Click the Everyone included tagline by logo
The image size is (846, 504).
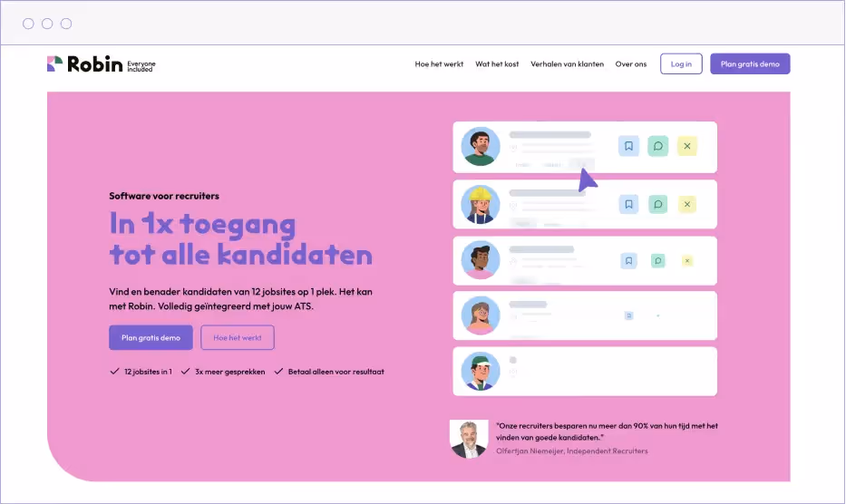141,66
